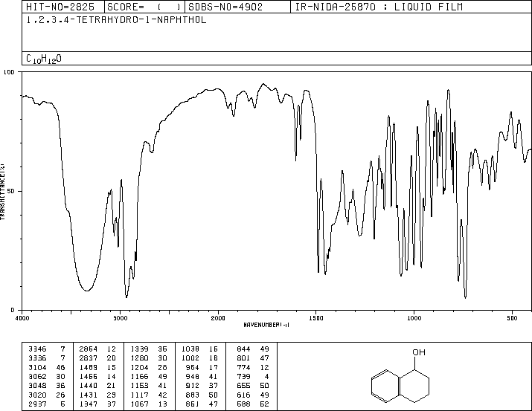The height and width of the screenshot is (411, 532).
Task: Select the compound name 1,2,3,4-TETRAHYDRO-1-NAPHTHOL
Action: click(x=116, y=20)
